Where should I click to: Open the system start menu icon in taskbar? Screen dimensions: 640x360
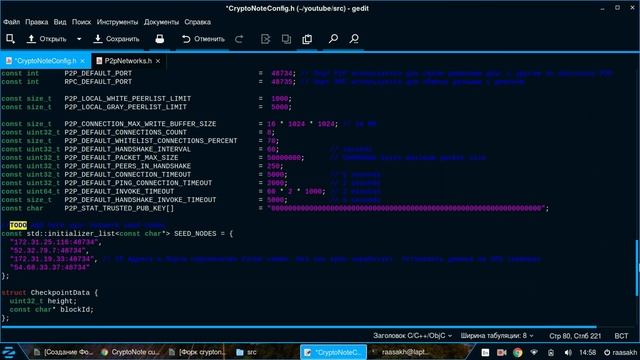coord(9,352)
